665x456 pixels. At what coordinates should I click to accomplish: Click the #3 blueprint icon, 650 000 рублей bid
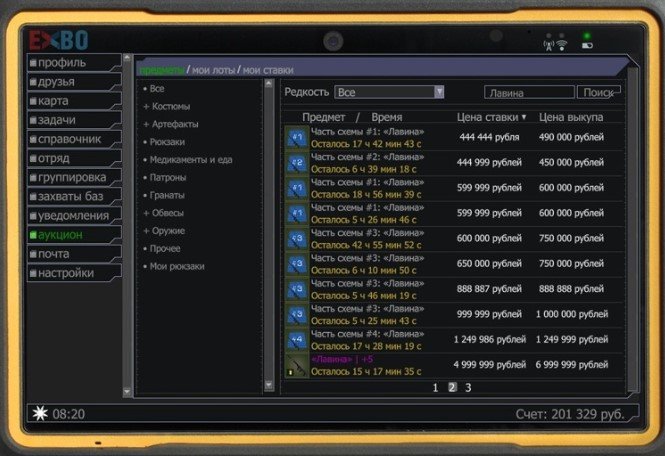[297, 264]
